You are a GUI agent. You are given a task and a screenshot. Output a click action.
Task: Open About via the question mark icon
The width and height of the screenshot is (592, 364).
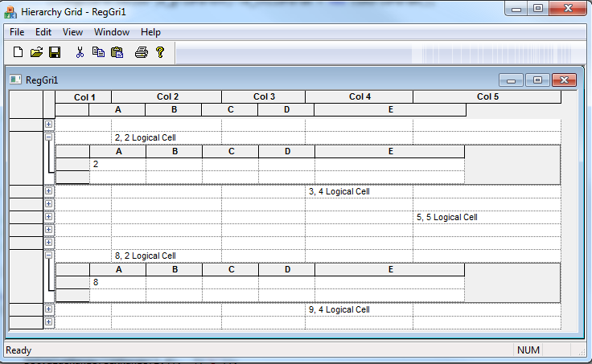tap(160, 52)
